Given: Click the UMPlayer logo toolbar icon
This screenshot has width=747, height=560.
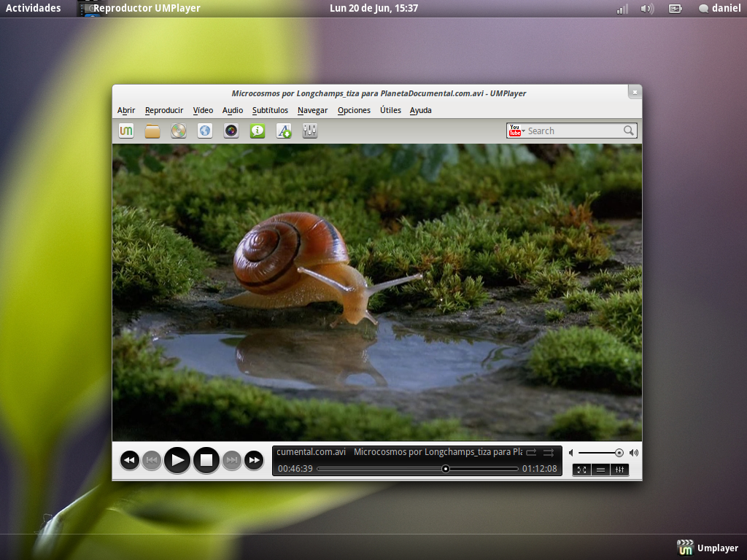Looking at the screenshot, I should [x=126, y=131].
